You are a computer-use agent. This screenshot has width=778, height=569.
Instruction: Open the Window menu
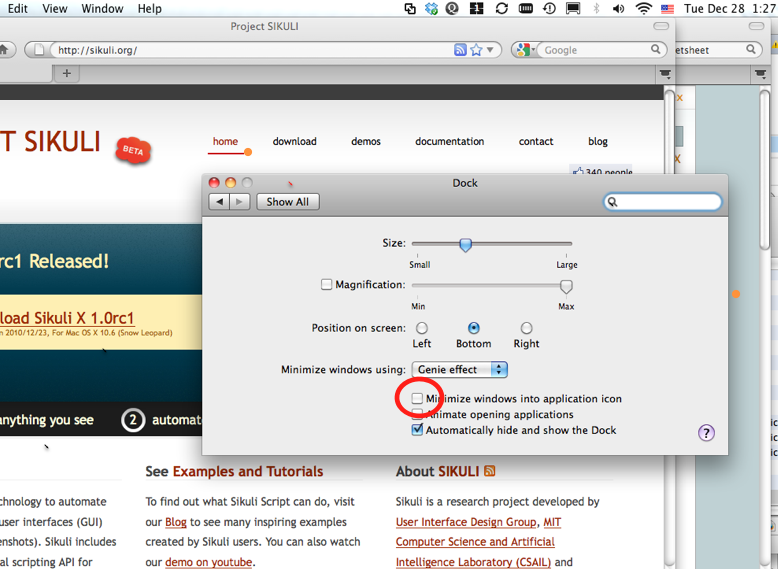click(102, 9)
